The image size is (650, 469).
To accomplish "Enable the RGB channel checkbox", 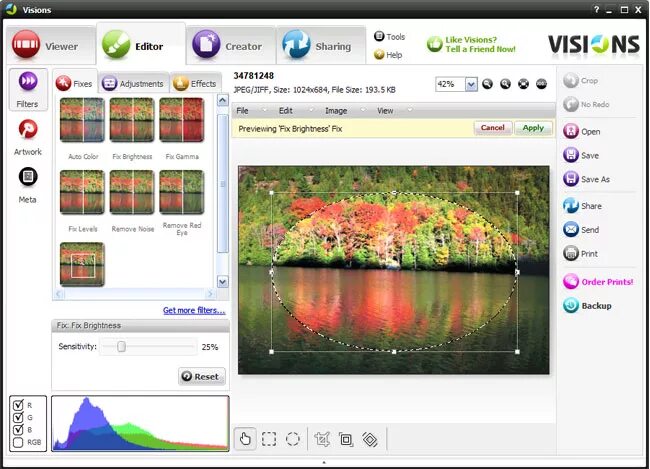I will click(x=18, y=442).
